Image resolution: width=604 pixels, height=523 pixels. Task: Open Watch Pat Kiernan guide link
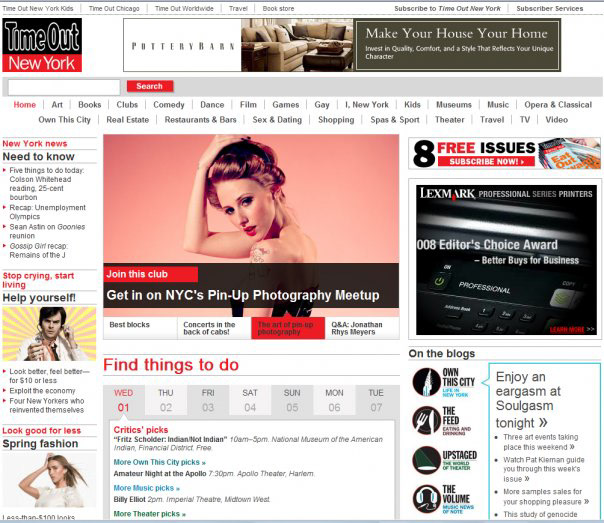coord(544,469)
